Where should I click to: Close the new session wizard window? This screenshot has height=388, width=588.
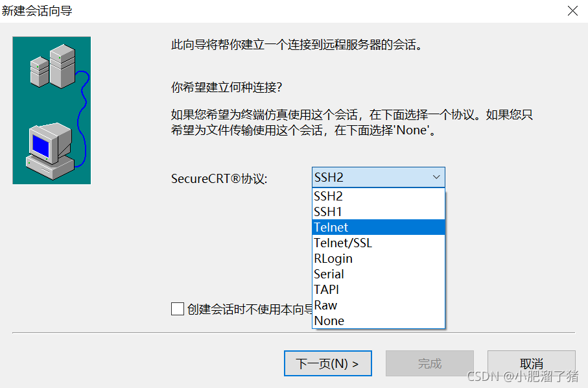tap(572, 11)
